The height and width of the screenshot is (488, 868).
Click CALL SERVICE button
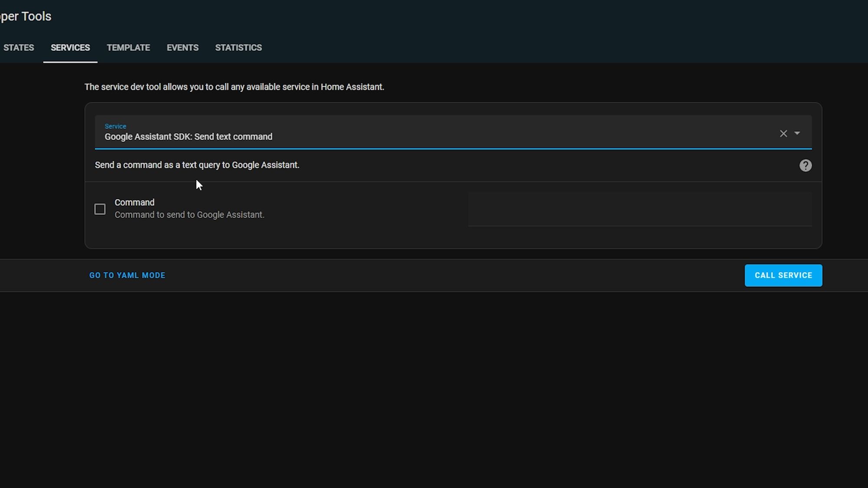[x=783, y=275]
